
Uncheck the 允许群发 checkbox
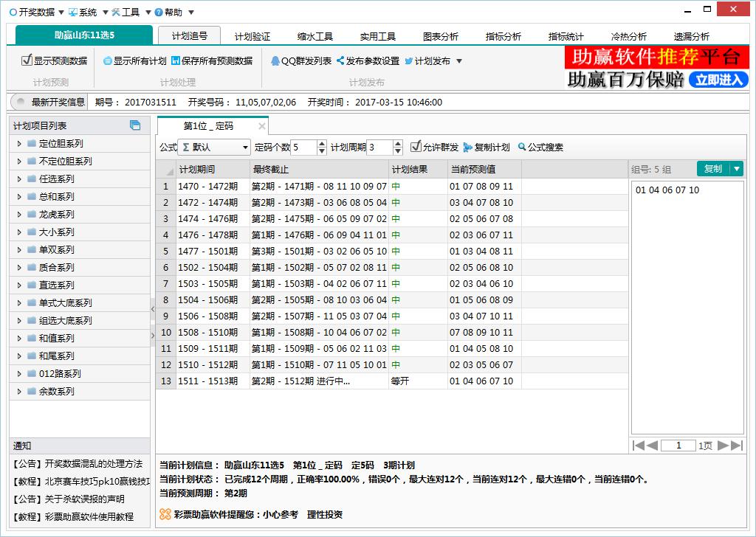[x=416, y=147]
